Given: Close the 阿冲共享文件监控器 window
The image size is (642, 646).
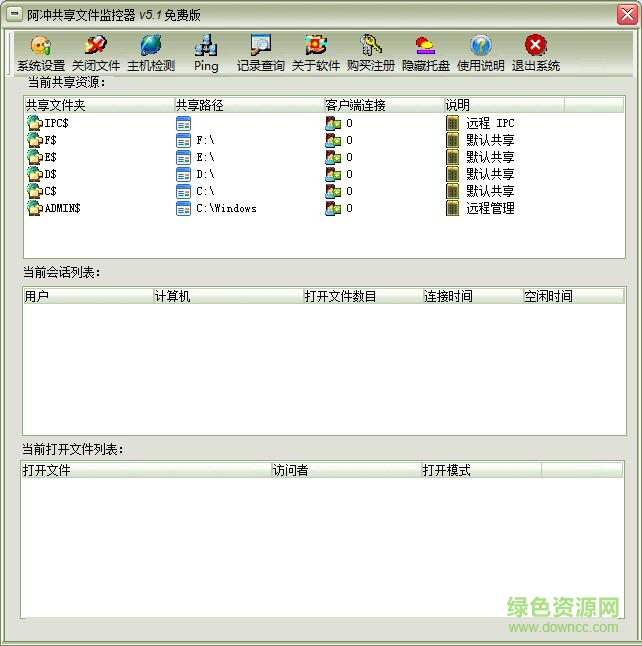Looking at the screenshot, I should [x=627, y=14].
